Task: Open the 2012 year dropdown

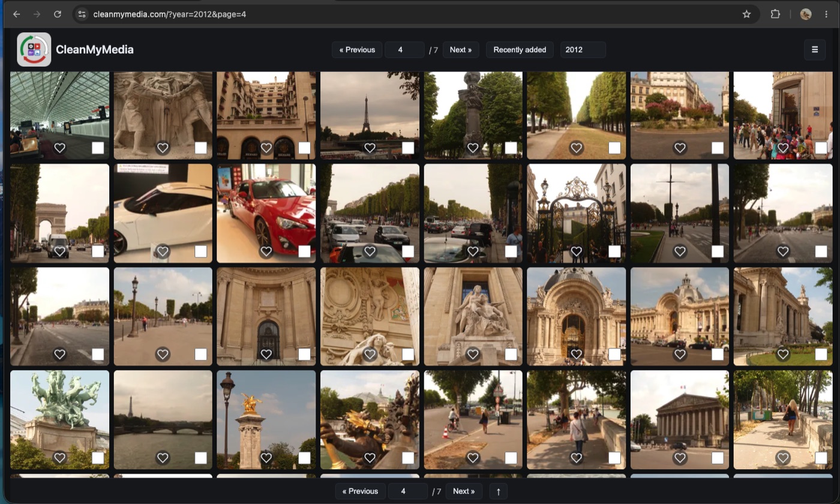Action: (583, 50)
